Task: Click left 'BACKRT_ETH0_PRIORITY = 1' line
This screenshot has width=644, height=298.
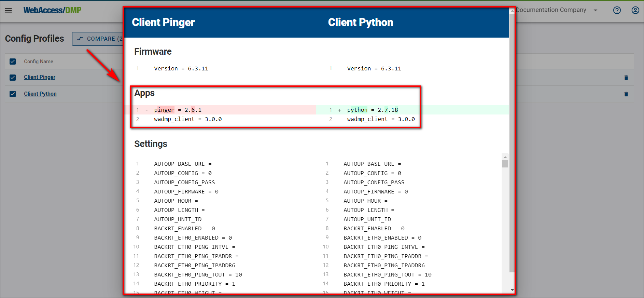Action: [195, 284]
